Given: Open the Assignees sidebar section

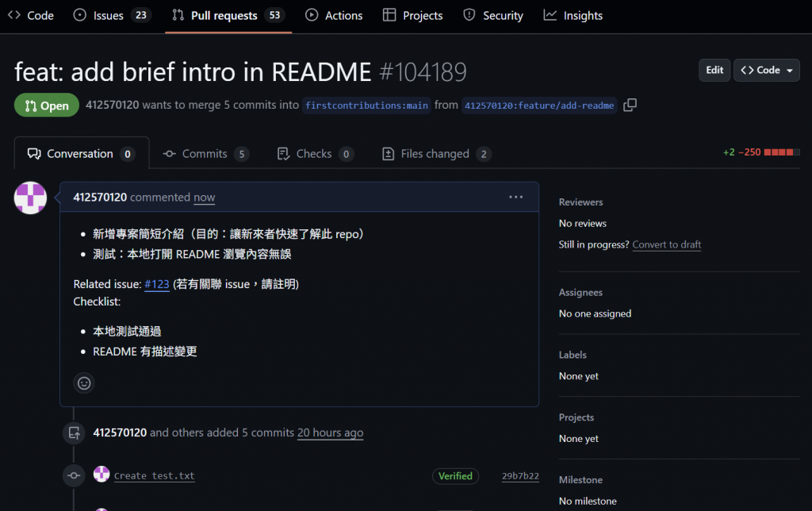Looking at the screenshot, I should [580, 292].
